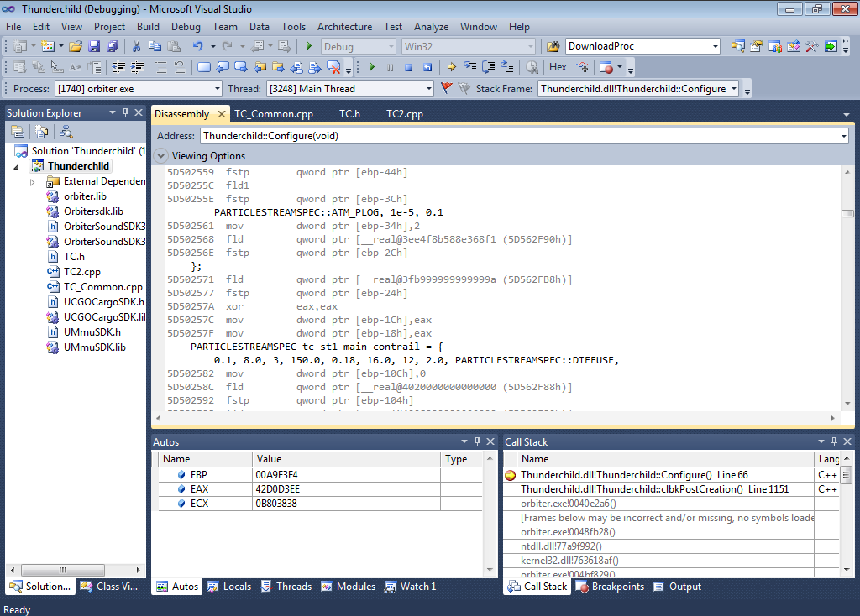Screen dimensions: 860x616
Task: Click the Show Next Statement yellow arrow
Action: tap(451, 67)
